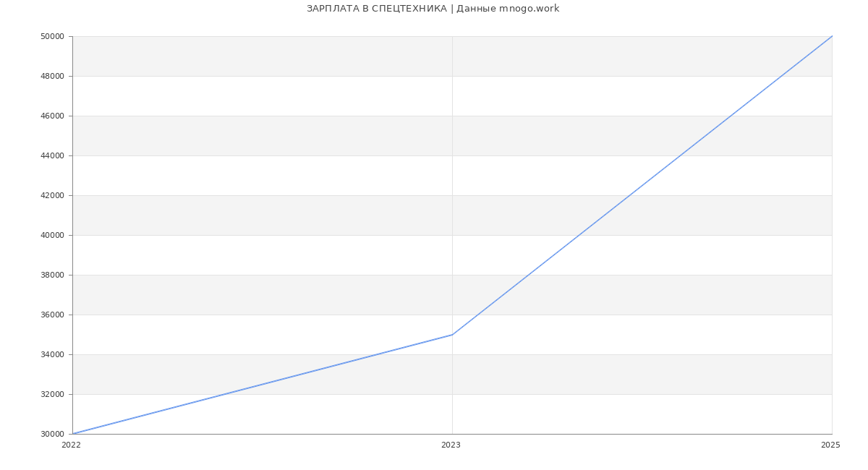Click the 36000 y-axis label
Viewport: 868px width, 470px height.
53,315
